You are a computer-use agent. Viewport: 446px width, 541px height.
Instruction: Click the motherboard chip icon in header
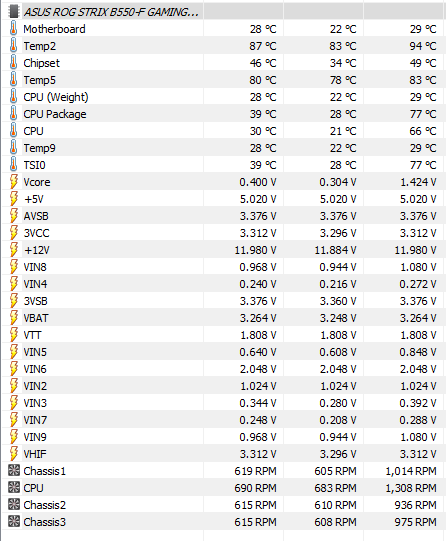coord(13,11)
